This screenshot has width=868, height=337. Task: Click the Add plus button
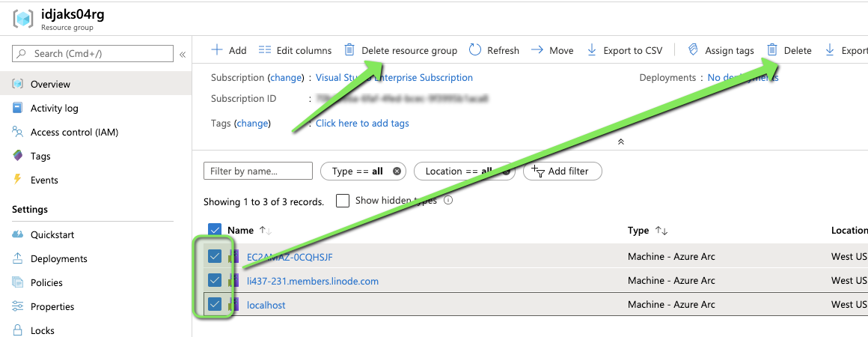[x=229, y=50]
